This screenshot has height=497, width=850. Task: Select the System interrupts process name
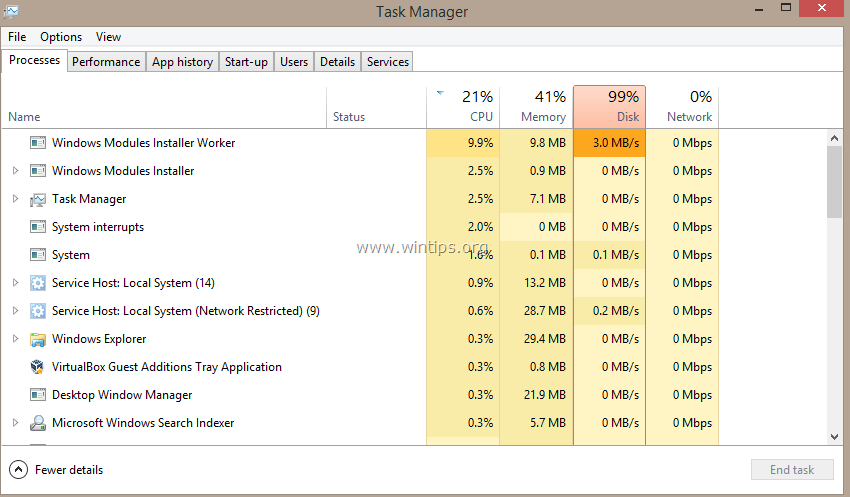(x=98, y=227)
